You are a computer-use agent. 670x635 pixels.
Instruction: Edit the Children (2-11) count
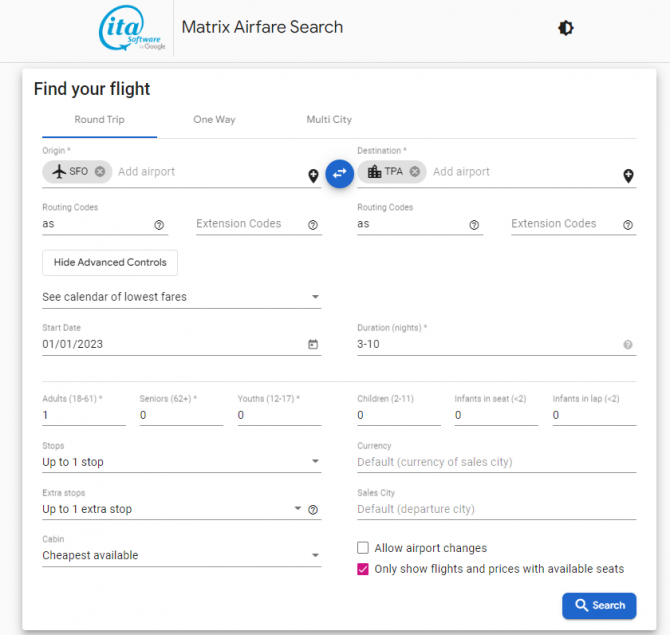pyautogui.click(x=399, y=415)
